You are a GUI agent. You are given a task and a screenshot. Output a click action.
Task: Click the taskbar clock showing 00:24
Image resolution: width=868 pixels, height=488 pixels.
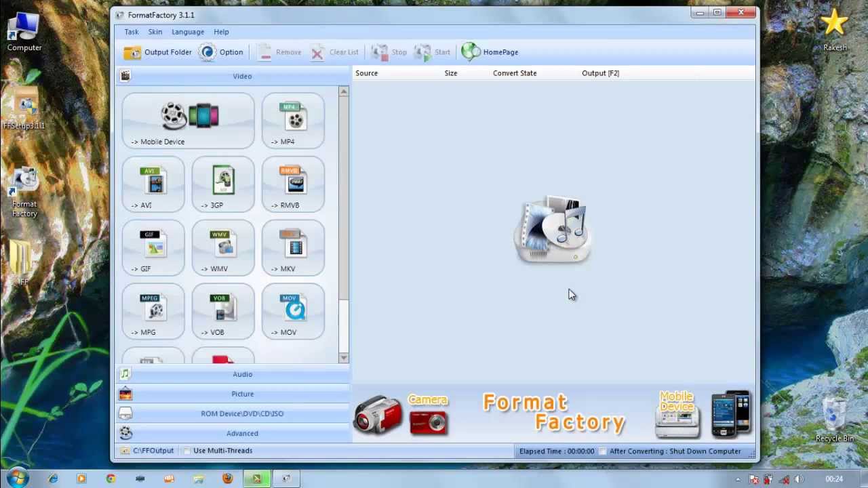point(834,479)
